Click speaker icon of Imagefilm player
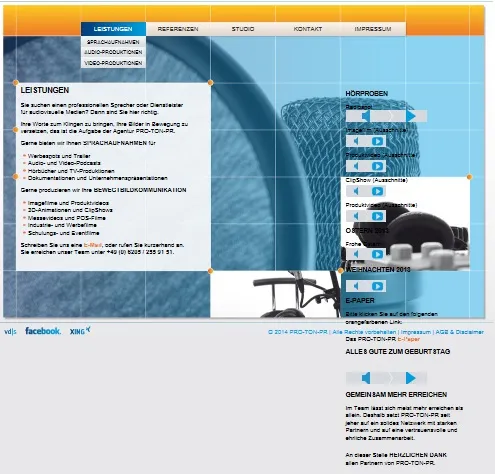Screen dimensions: 495x474 pos(356,141)
